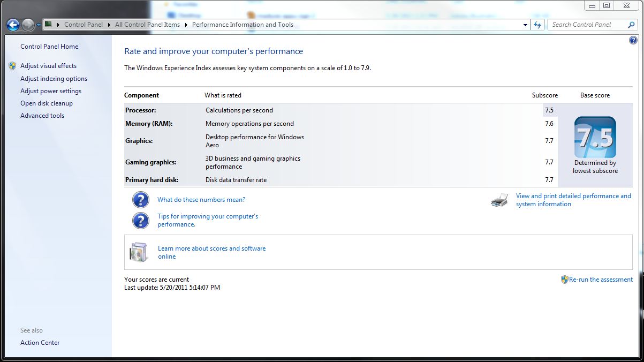Click the shield icon beside Re-run the assessment
This screenshot has height=362, width=644.
tap(564, 280)
